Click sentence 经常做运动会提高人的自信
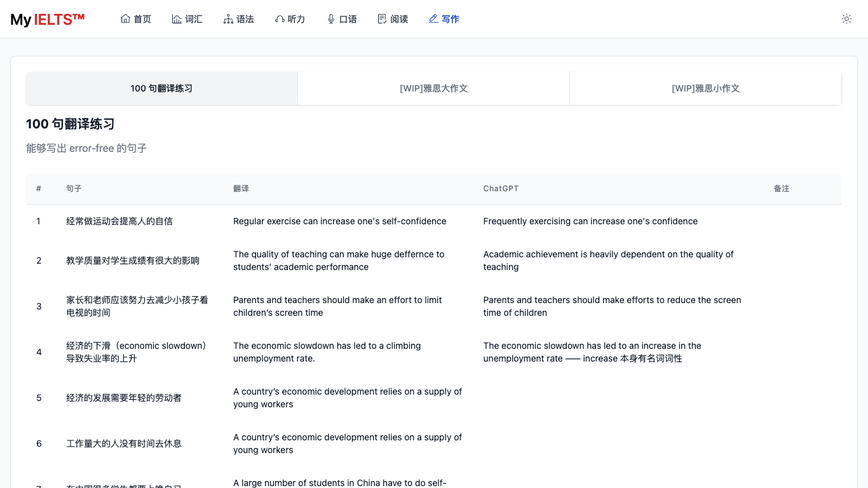The height and width of the screenshot is (488, 868). coord(119,221)
